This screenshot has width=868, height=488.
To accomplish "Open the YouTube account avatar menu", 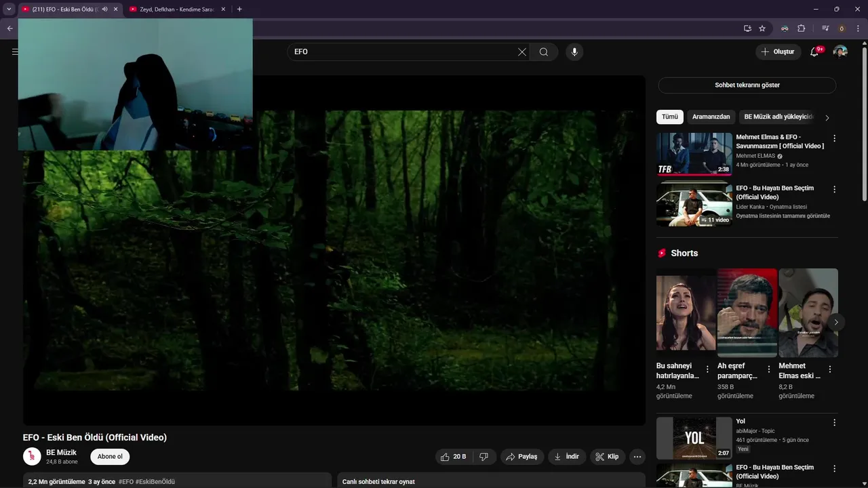I will tap(840, 52).
